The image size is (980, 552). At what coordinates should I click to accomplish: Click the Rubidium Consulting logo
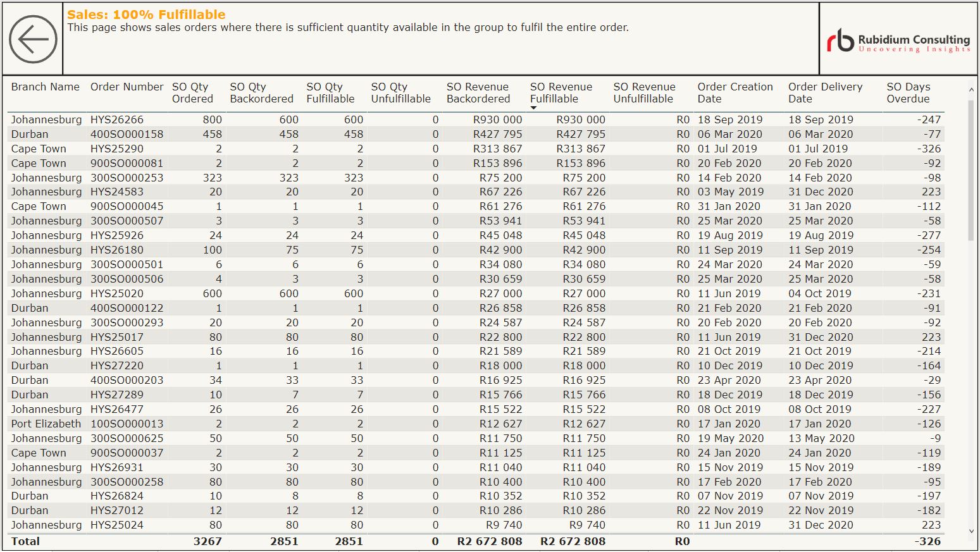pos(898,40)
